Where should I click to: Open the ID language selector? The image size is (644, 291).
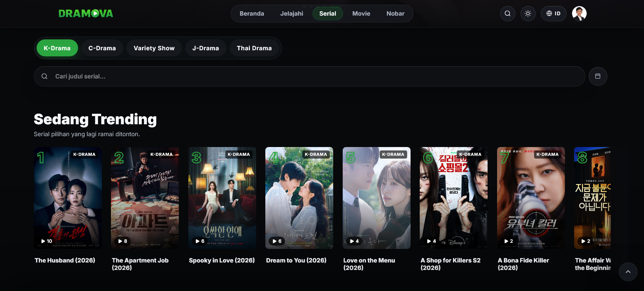[553, 14]
